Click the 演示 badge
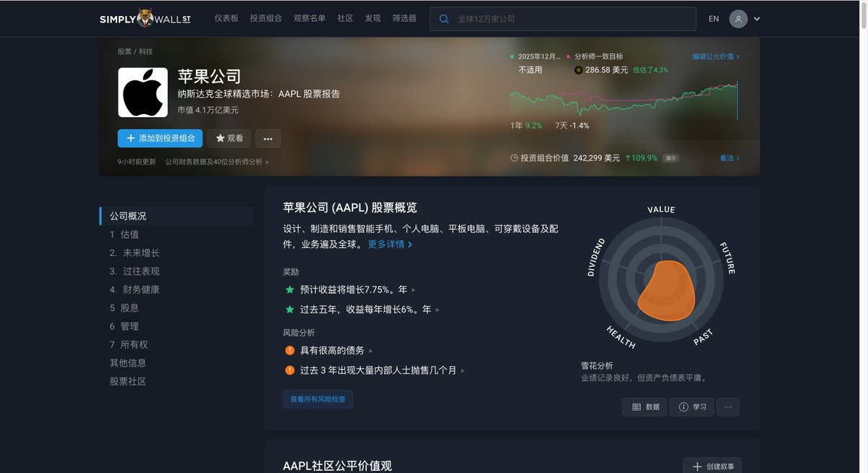The image size is (868, 473). point(671,158)
